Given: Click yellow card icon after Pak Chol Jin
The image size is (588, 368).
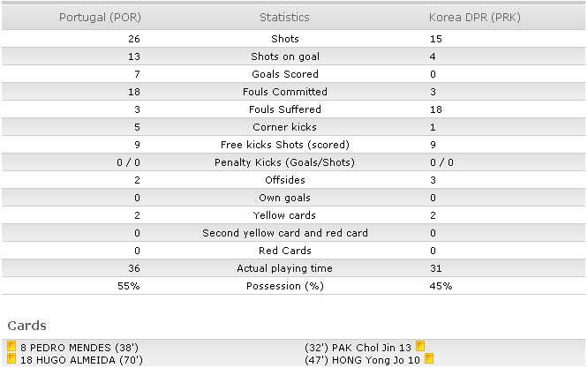Looking at the screenshot, I should tap(420, 346).
